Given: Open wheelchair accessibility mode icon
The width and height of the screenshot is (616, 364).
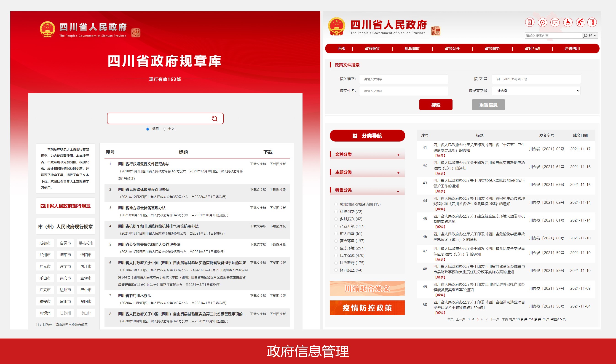Looking at the screenshot, I should [x=568, y=23].
